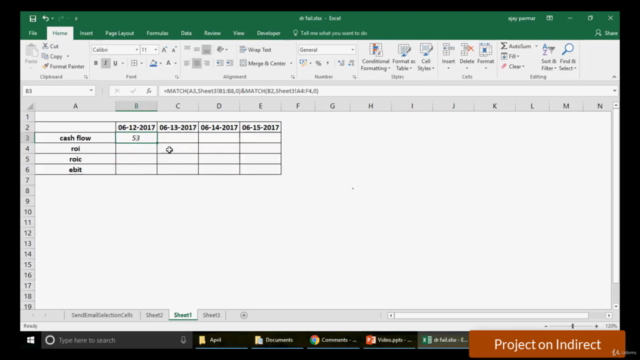Screen dimensions: 640x360
Task: Decrease font size
Action: 174,50
